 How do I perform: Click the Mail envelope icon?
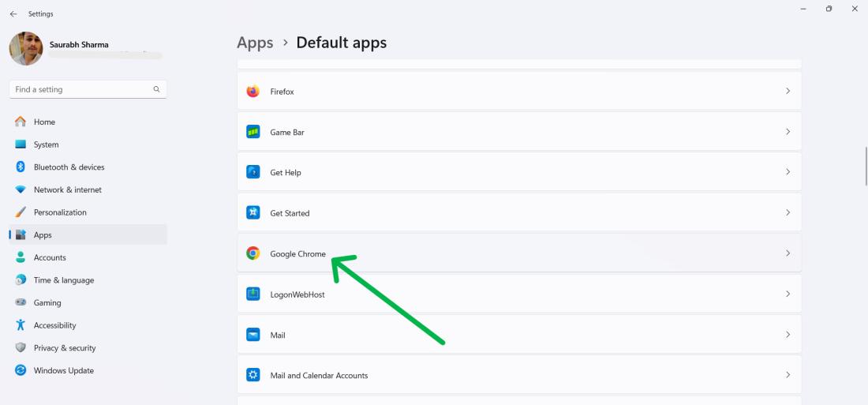tap(253, 335)
